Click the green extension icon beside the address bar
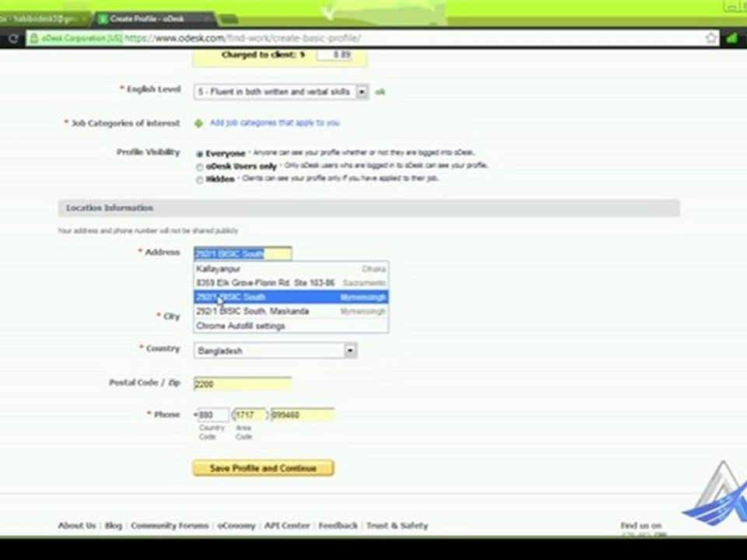Image resolution: width=747 pixels, height=560 pixels. (x=731, y=38)
